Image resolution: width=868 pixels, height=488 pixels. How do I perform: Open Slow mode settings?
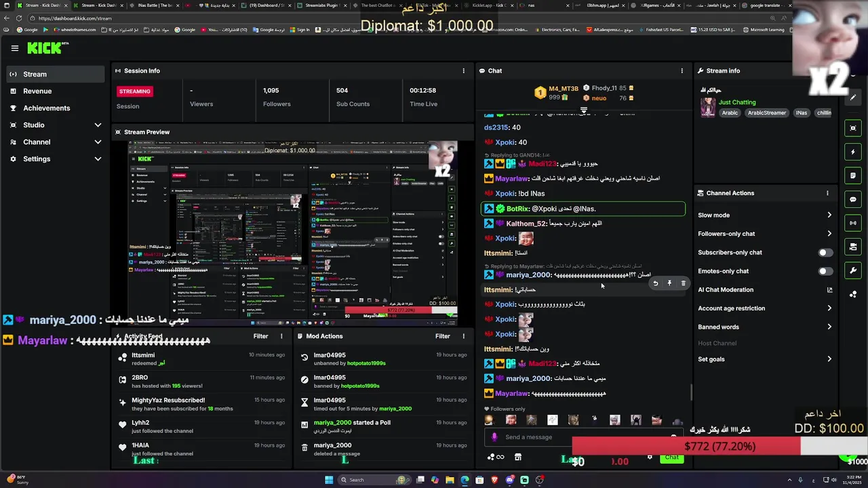765,215
